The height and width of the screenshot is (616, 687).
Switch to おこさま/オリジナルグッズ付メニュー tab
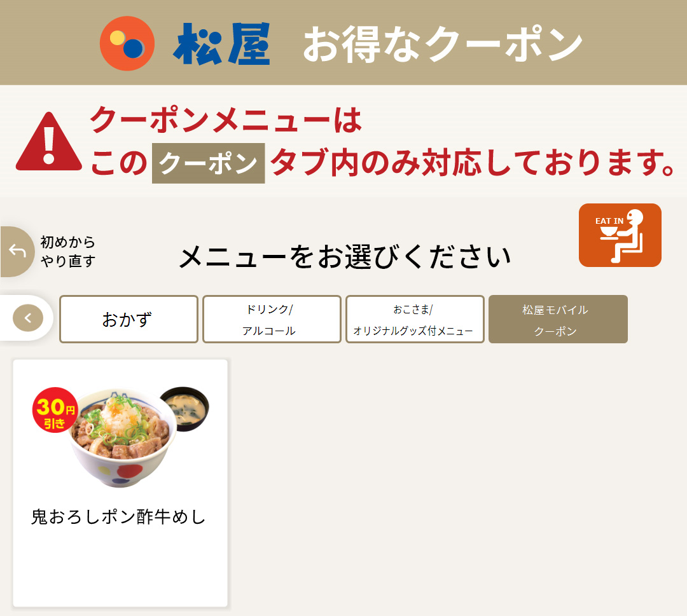coord(415,319)
